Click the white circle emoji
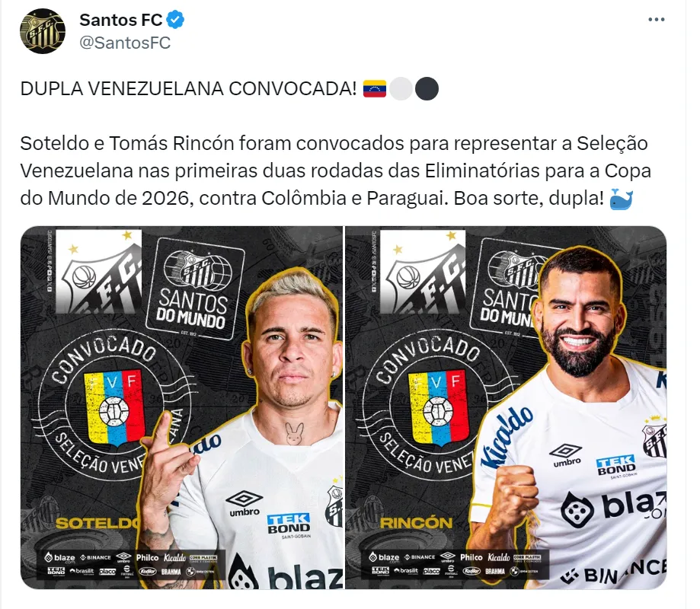Image resolution: width=700 pixels, height=609 pixels. point(401,88)
